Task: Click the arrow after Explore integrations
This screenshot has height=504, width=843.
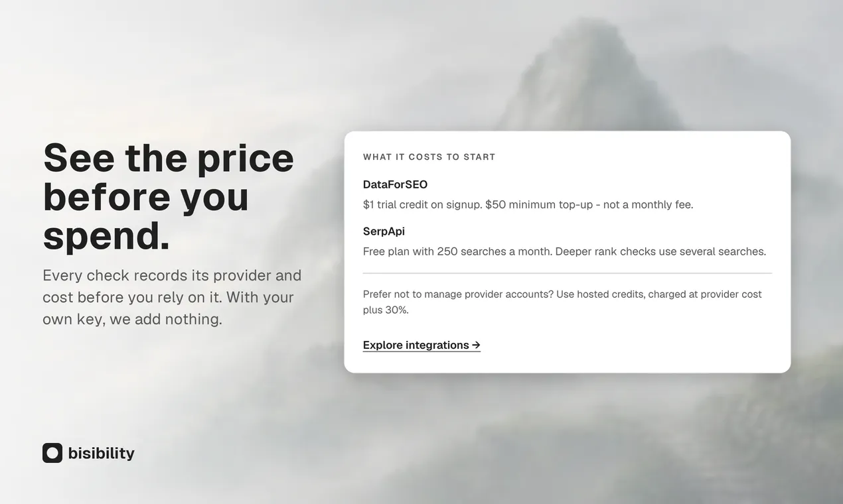Action: click(x=476, y=345)
